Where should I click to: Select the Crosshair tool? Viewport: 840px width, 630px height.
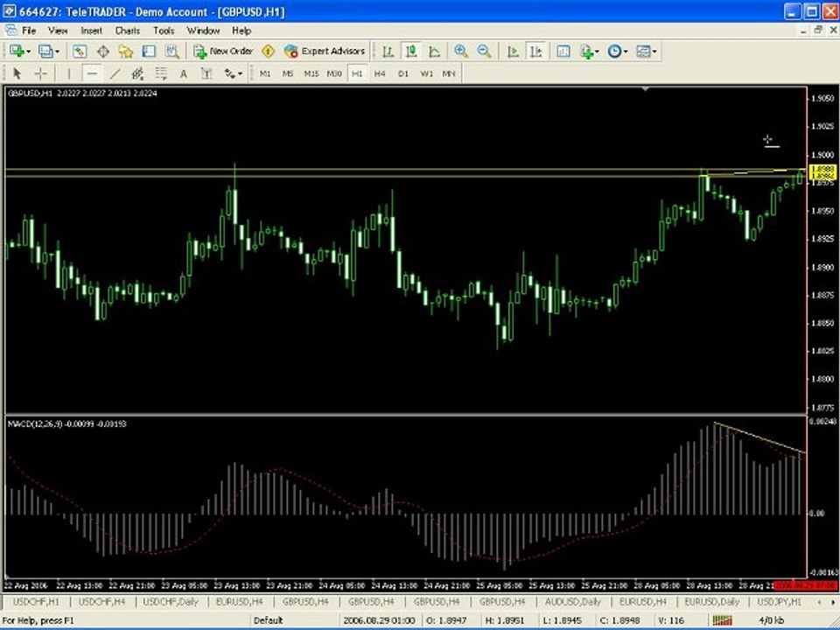(41, 73)
